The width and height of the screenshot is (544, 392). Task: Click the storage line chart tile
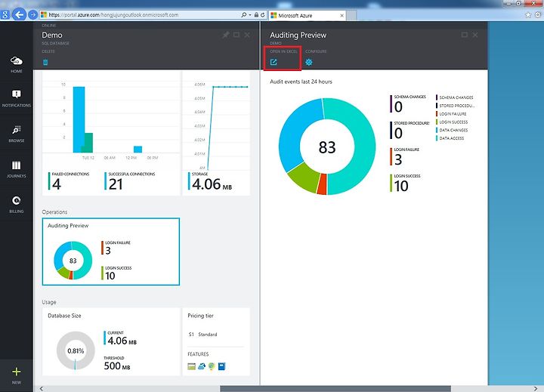coord(216,133)
